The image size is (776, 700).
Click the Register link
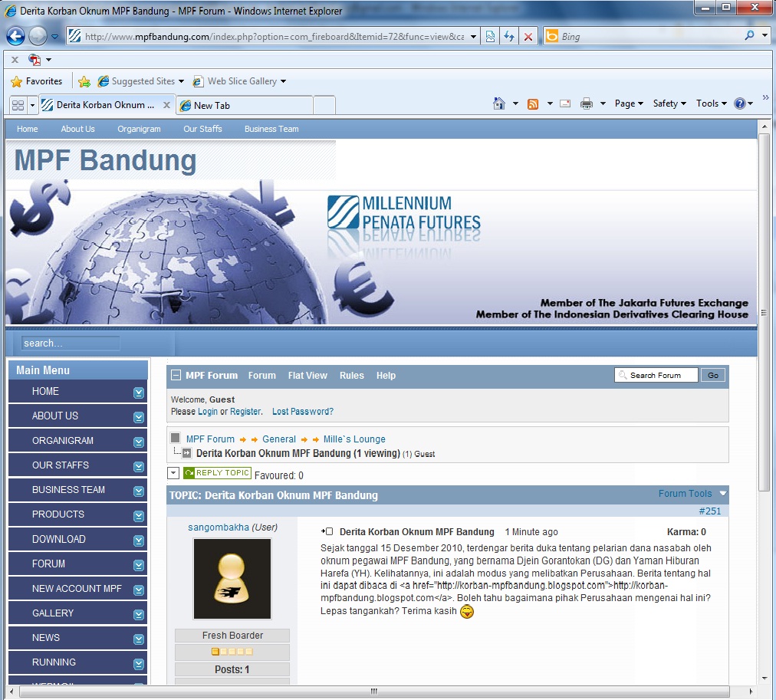pos(245,412)
